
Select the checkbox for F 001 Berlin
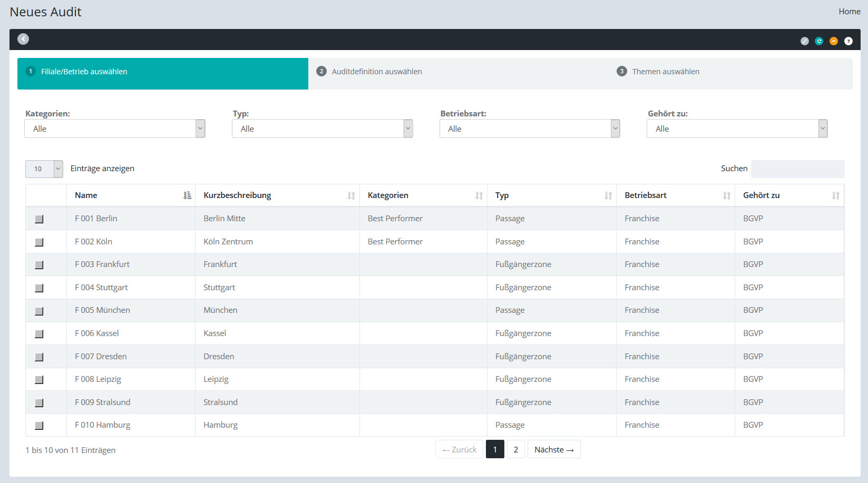(39, 219)
